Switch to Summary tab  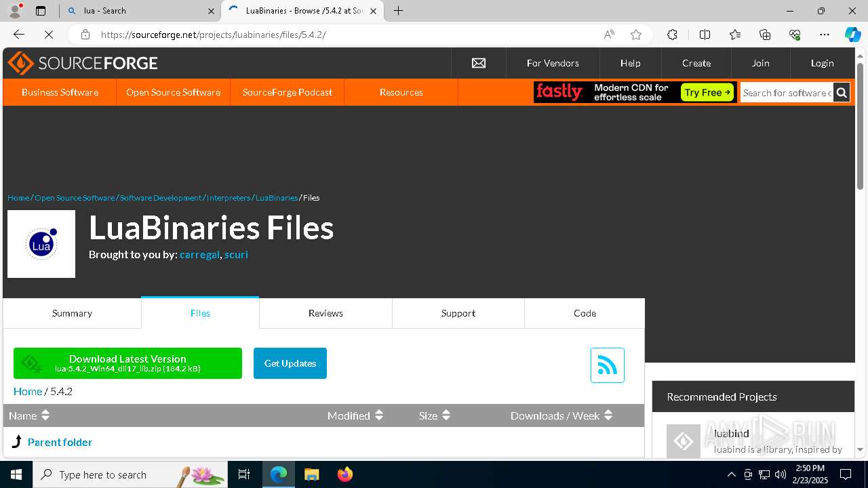tap(72, 313)
